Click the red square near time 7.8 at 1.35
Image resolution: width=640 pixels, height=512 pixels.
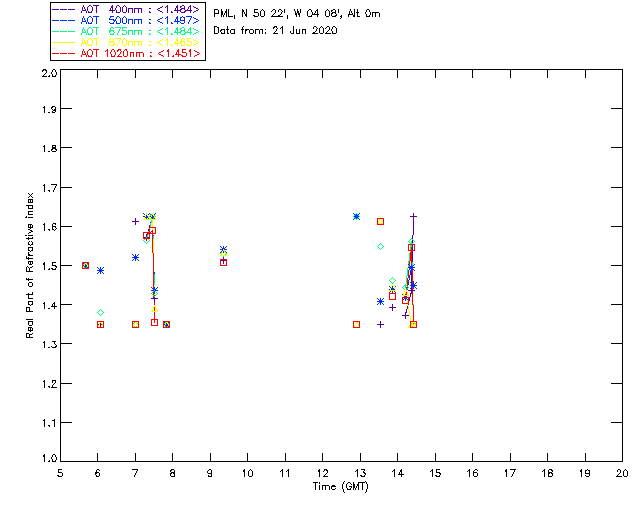(x=167, y=325)
